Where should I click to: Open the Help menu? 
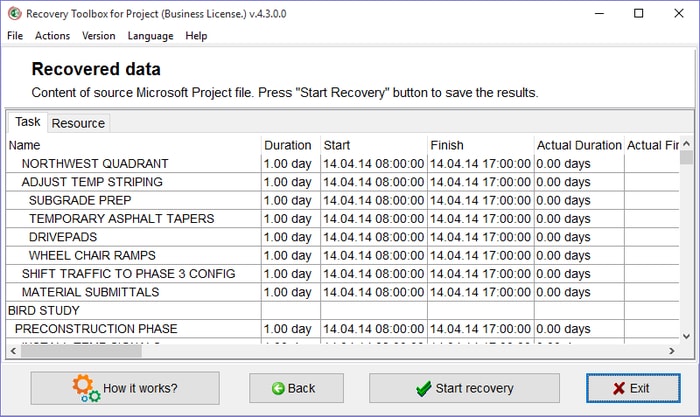pyautogui.click(x=196, y=36)
